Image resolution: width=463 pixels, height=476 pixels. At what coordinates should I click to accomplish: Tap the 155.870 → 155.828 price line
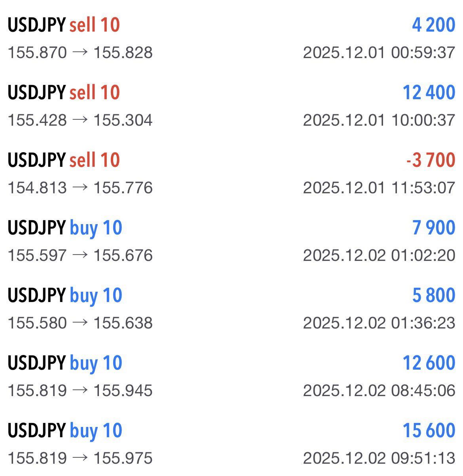(x=80, y=53)
